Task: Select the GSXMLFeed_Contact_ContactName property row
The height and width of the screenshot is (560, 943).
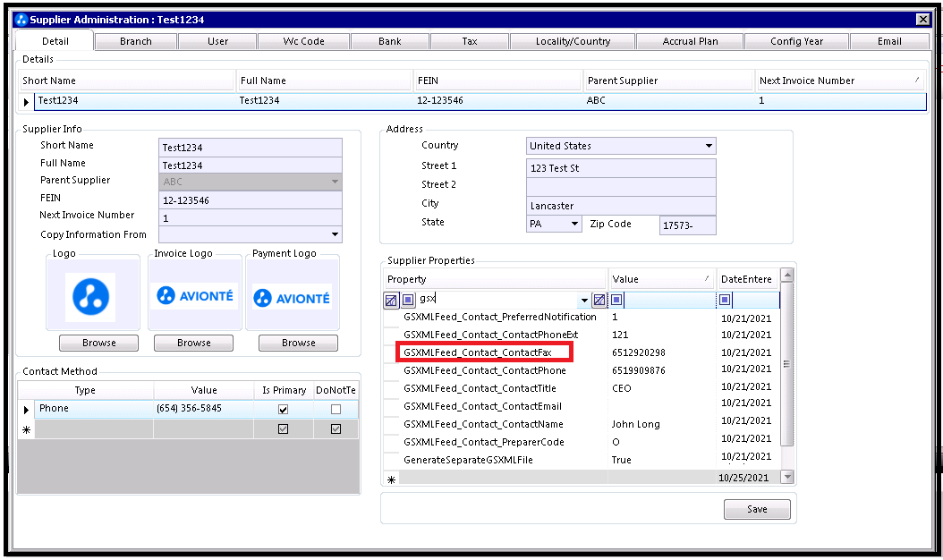Action: coord(582,424)
